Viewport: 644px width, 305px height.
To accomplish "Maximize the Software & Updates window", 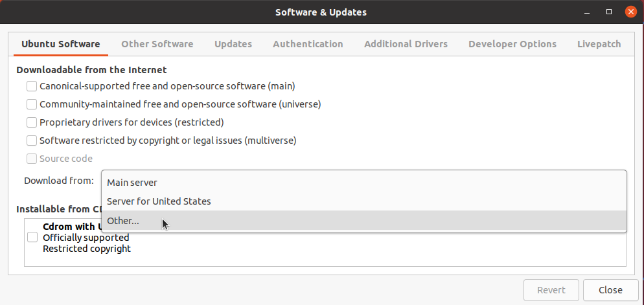I will [x=609, y=12].
